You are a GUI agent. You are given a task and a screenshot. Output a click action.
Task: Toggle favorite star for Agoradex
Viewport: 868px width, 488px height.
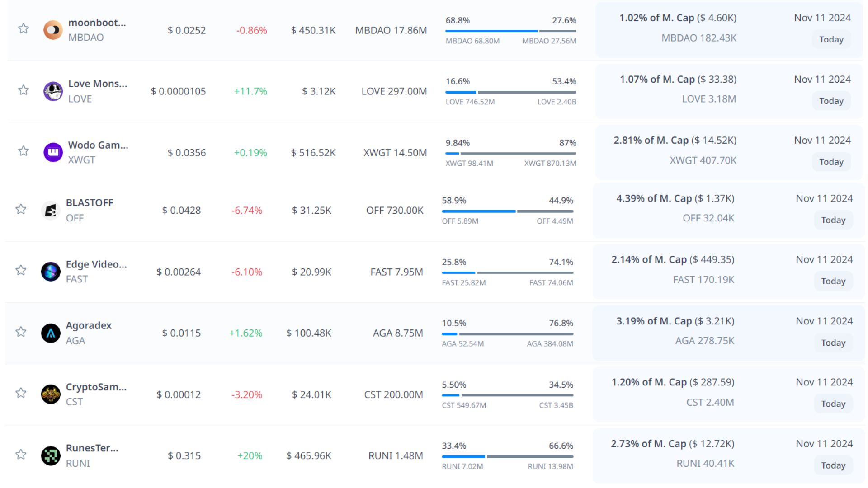[x=21, y=332]
